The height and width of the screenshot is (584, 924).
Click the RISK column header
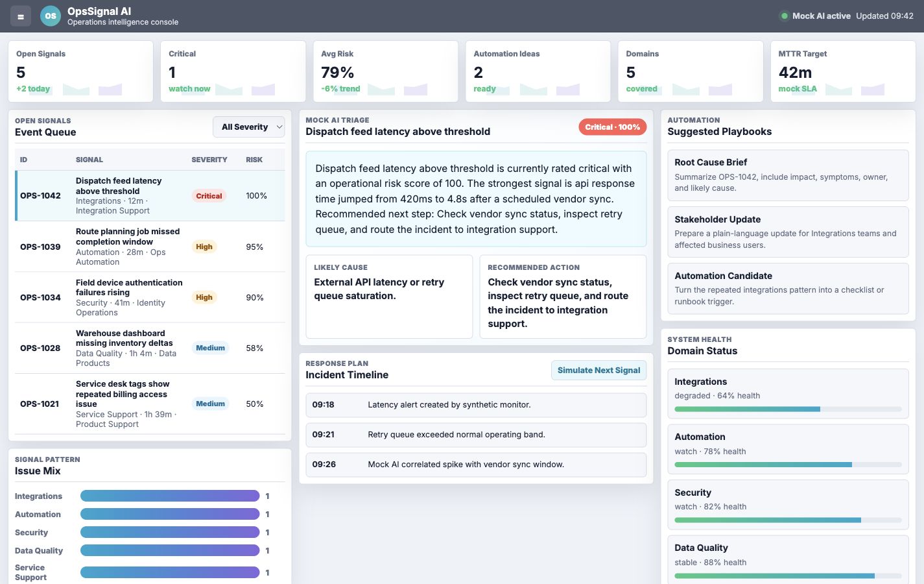click(254, 160)
